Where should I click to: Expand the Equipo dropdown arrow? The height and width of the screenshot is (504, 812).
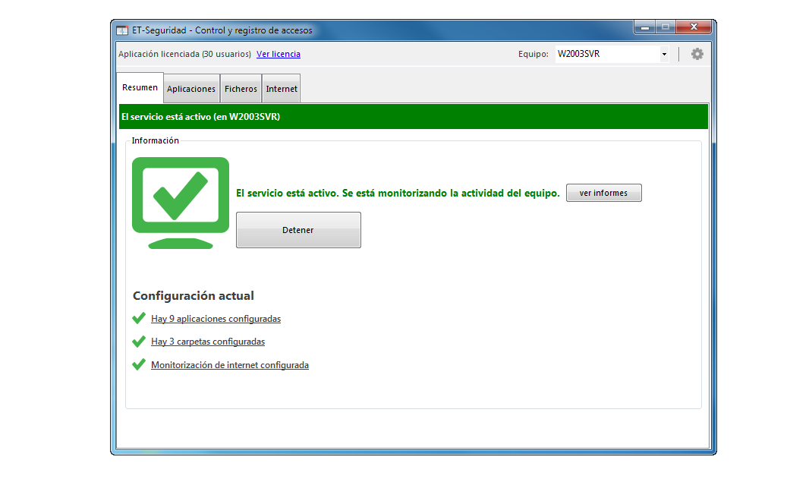point(664,54)
